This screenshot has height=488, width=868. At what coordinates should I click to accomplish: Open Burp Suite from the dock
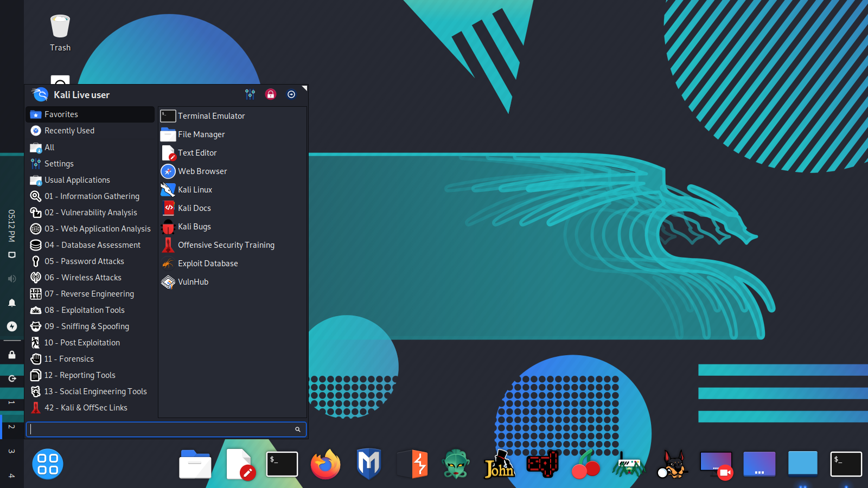pos(412,464)
